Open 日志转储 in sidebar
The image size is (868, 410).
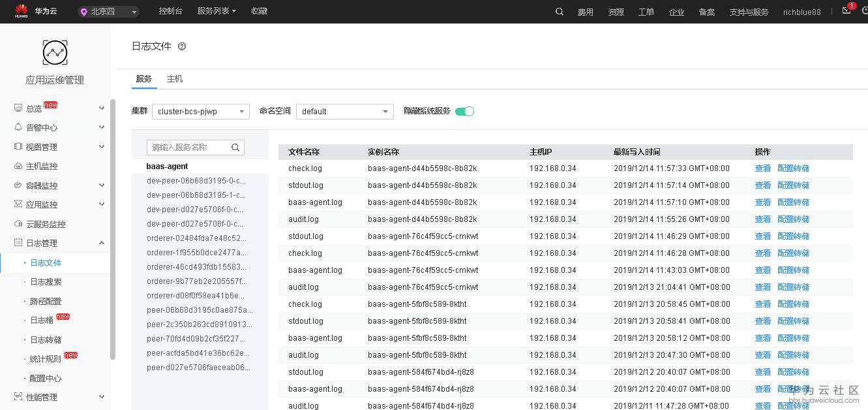click(x=46, y=339)
